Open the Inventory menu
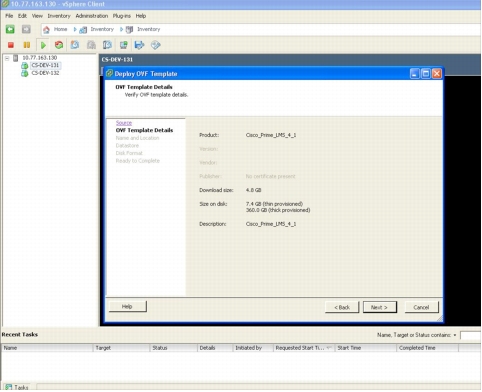482x392 pixels. [x=59, y=16]
